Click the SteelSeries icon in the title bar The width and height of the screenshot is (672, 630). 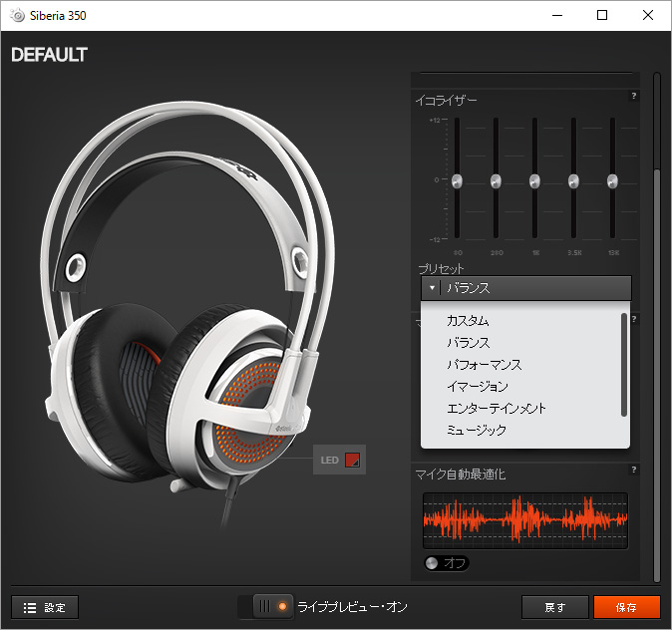18,16
